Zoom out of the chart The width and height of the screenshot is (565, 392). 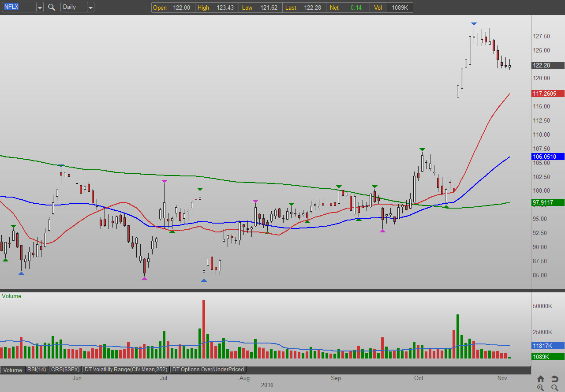[x=554, y=388]
